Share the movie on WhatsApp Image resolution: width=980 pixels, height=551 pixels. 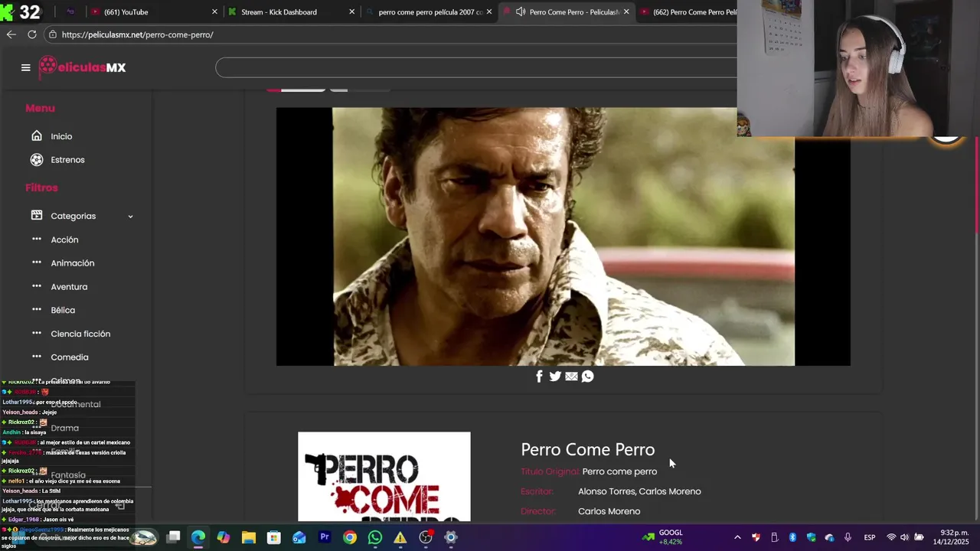(x=587, y=377)
